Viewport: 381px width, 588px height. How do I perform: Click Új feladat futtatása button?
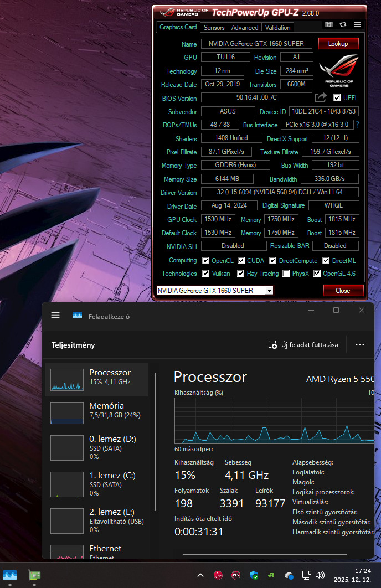point(303,344)
